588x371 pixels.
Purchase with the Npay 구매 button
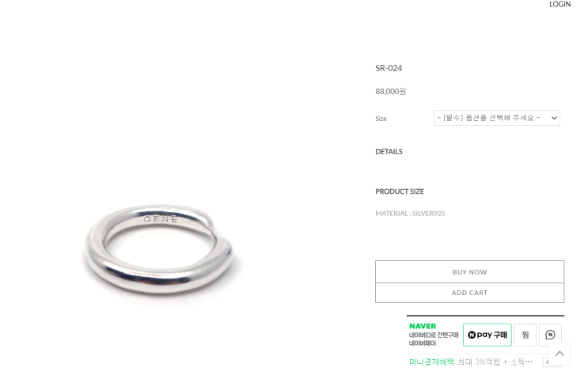pos(487,335)
